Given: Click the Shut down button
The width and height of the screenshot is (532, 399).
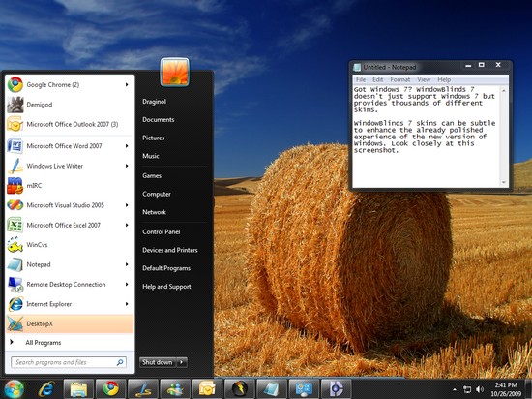Looking at the screenshot, I should click(158, 362).
